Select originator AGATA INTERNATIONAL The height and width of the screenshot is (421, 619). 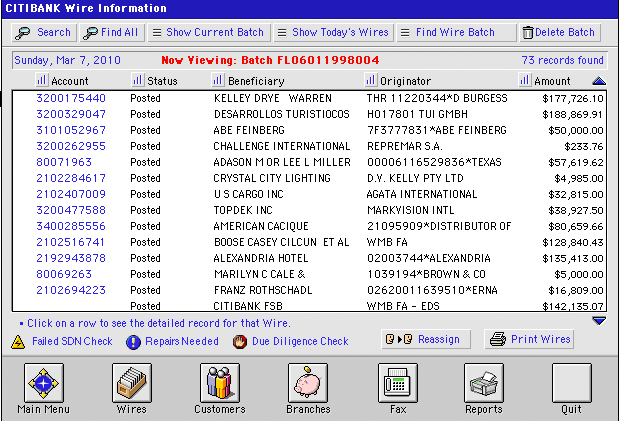pyautogui.click(x=422, y=194)
